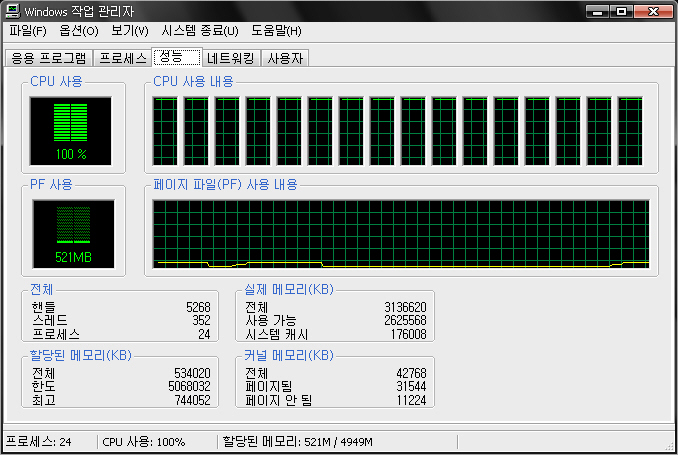Switch to the 사용자 tab
This screenshot has width=678, height=455.
(x=285, y=58)
